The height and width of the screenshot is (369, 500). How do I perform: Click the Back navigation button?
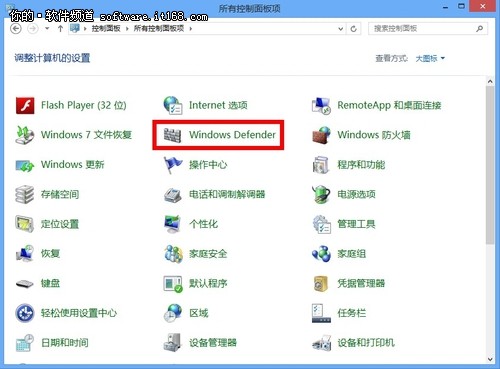(x=16, y=29)
